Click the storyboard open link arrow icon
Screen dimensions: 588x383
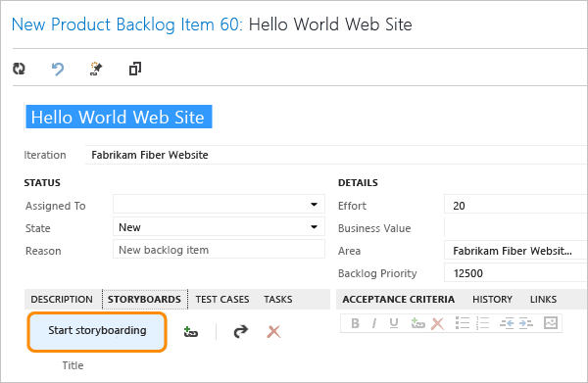240,331
